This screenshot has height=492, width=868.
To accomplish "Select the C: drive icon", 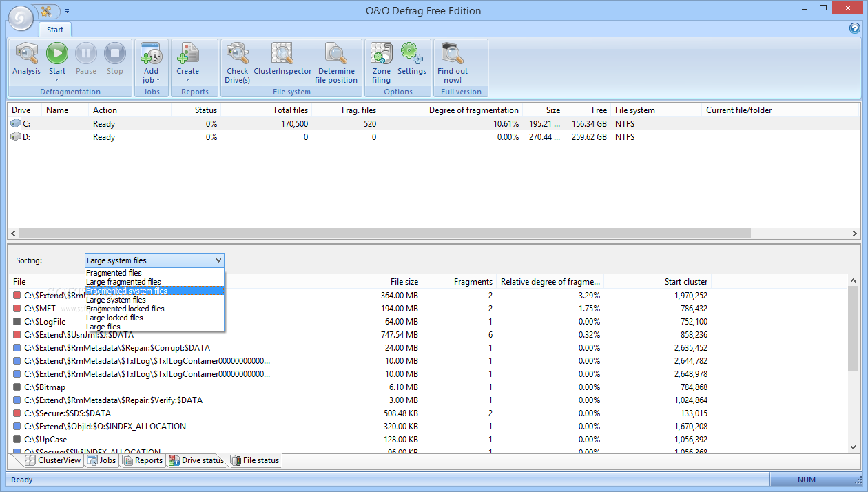I will click(x=16, y=123).
